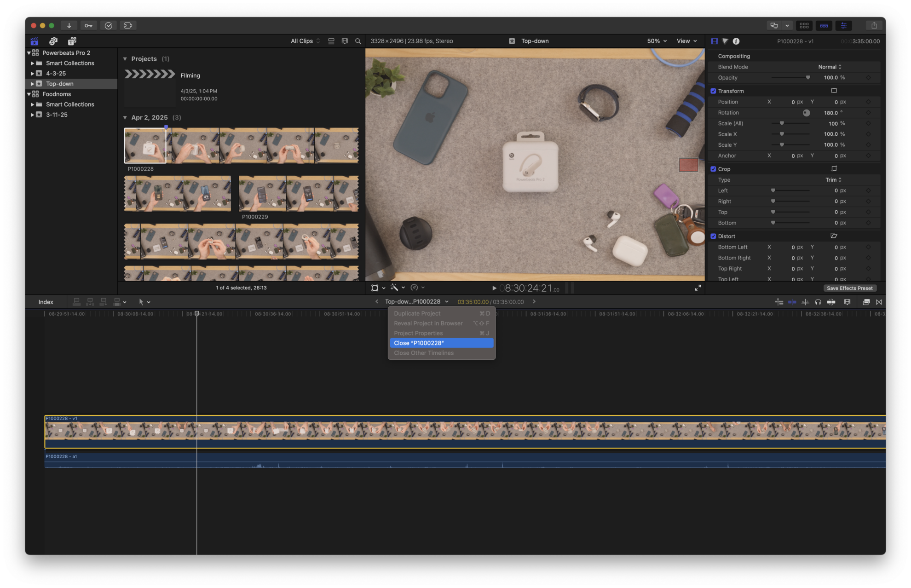This screenshot has width=911, height=588.
Task: Open the All Clips filter dropdown
Action: click(304, 41)
